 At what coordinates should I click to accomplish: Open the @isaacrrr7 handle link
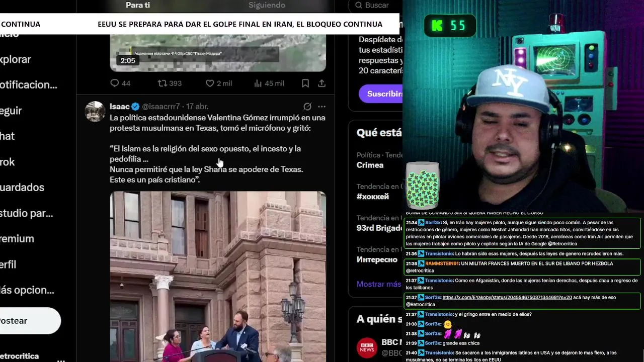pos(161,107)
